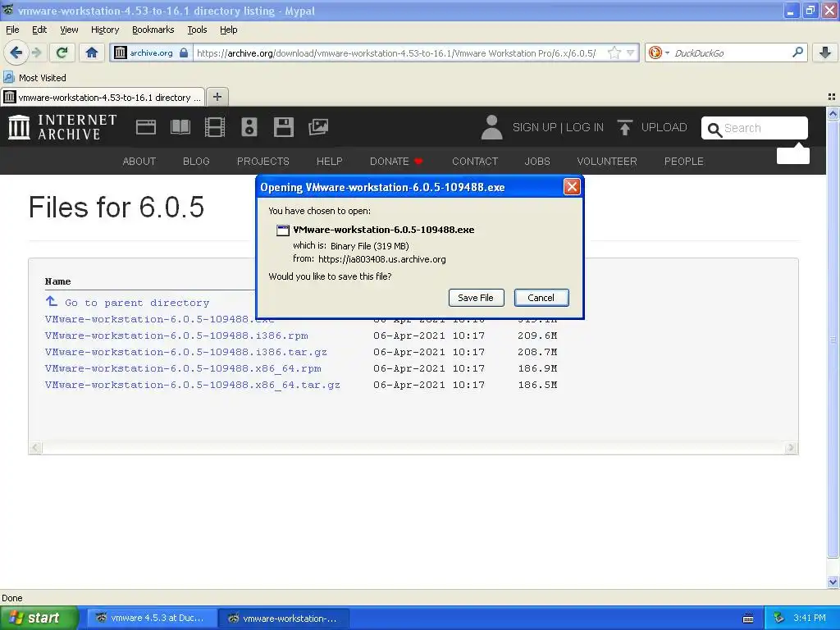Open the BLOG nav link
840x630 pixels.
tap(196, 162)
